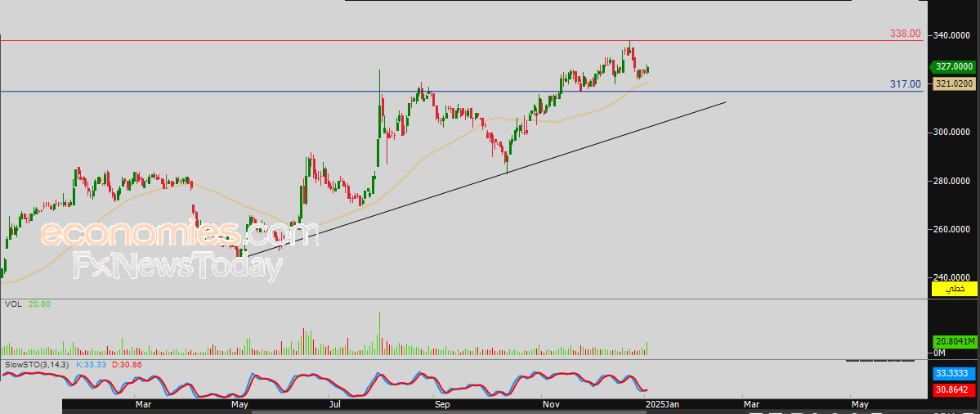Click the VOL indicator label
980x414 pixels.
pos(13,304)
